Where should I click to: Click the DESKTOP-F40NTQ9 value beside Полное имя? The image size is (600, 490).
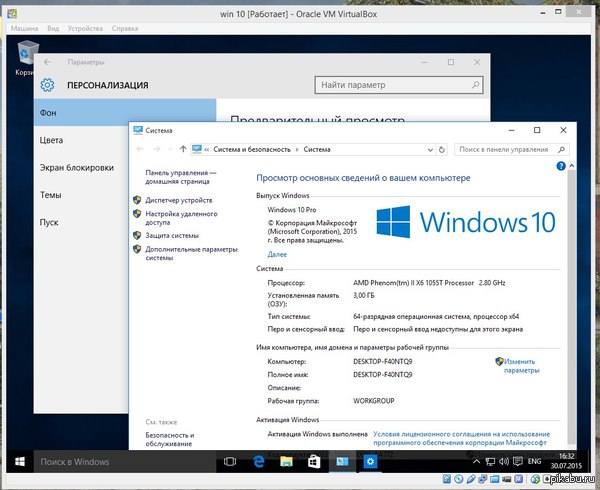pos(382,374)
